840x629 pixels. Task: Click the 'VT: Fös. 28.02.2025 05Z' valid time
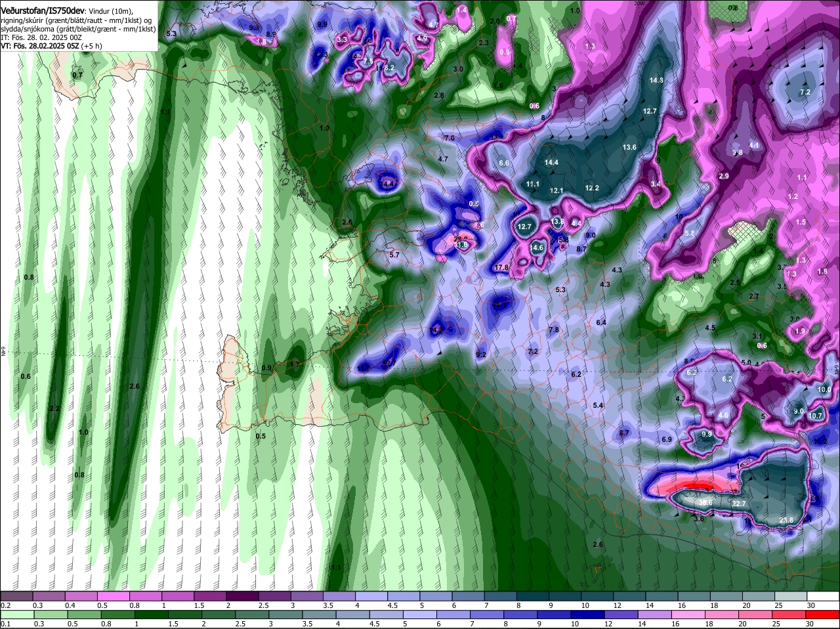pyautogui.click(x=40, y=46)
